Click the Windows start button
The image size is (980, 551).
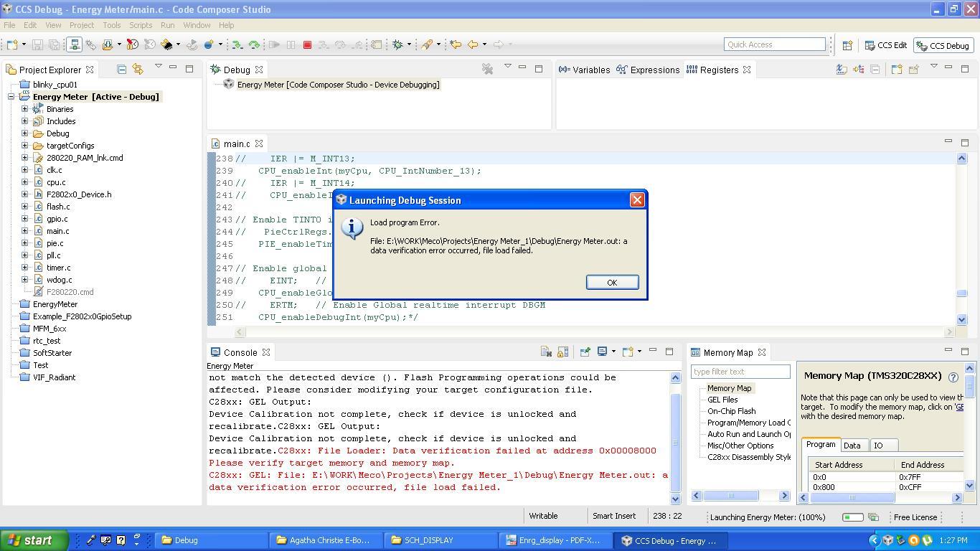pos(34,540)
